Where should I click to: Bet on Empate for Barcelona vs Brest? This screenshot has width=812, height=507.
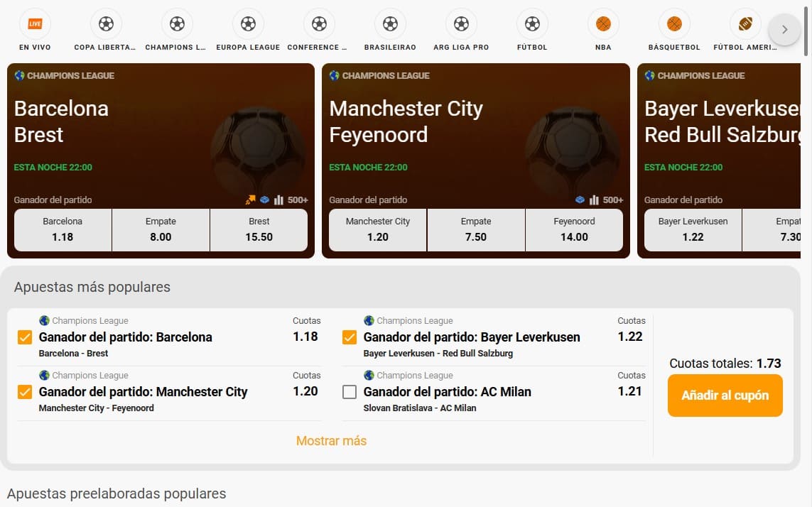click(x=161, y=229)
